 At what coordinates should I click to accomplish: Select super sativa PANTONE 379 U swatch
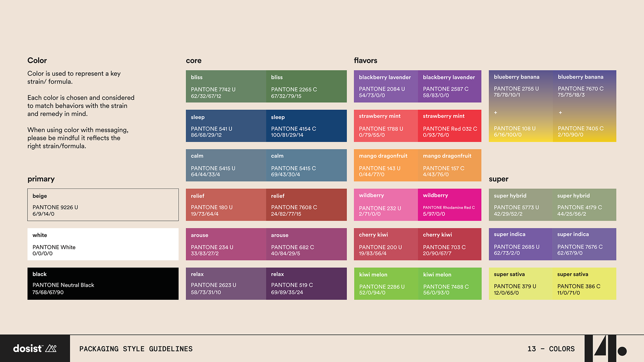[x=521, y=284]
